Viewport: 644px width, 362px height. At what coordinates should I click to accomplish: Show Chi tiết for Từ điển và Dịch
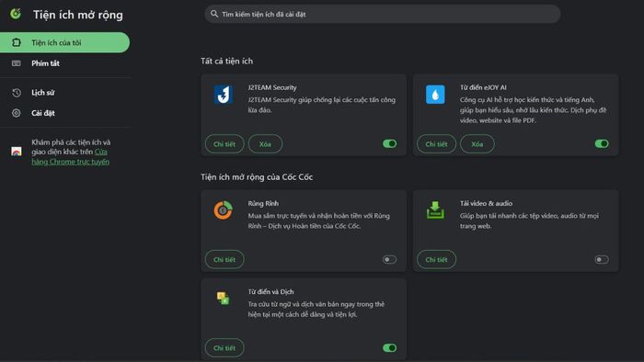click(x=224, y=347)
